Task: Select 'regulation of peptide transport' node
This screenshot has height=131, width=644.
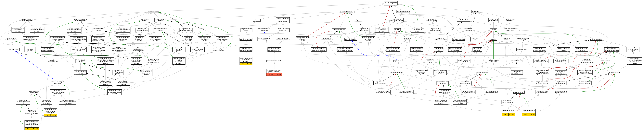Action: (516, 72)
